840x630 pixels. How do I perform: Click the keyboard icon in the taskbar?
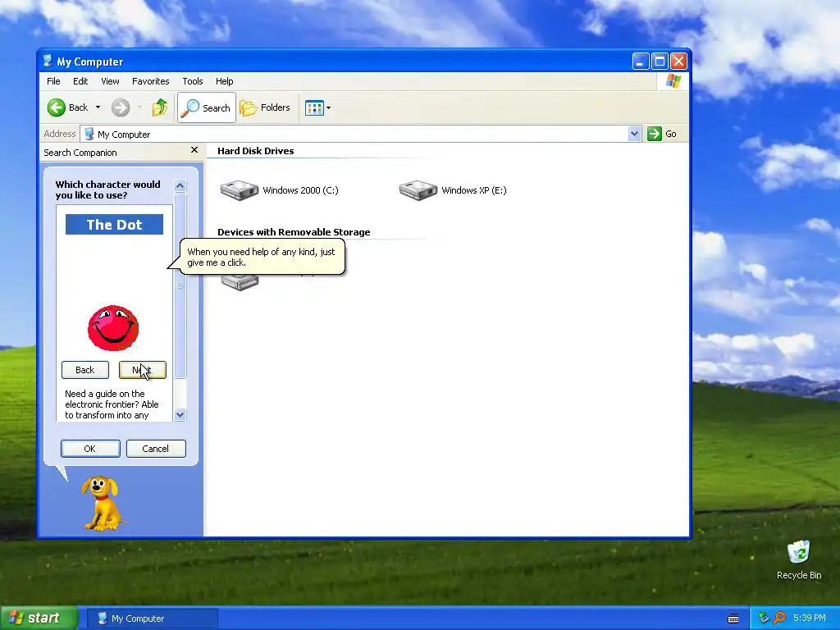point(734,619)
